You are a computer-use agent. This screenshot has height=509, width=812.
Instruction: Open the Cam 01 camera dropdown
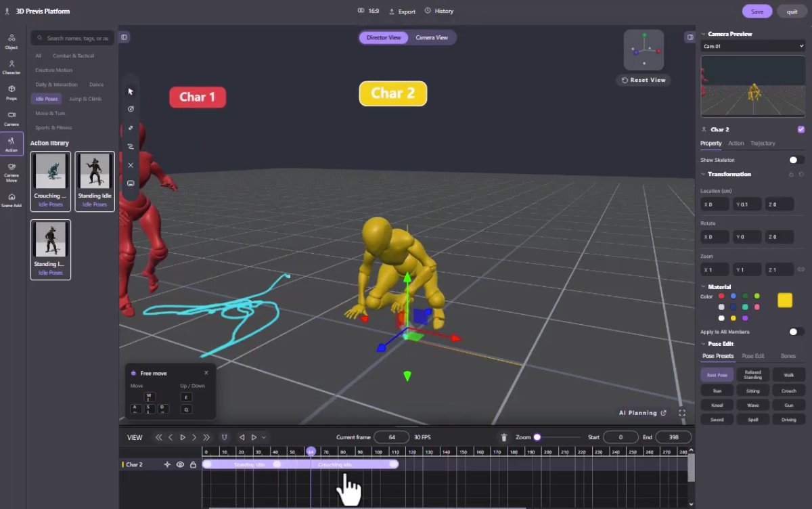coord(752,46)
